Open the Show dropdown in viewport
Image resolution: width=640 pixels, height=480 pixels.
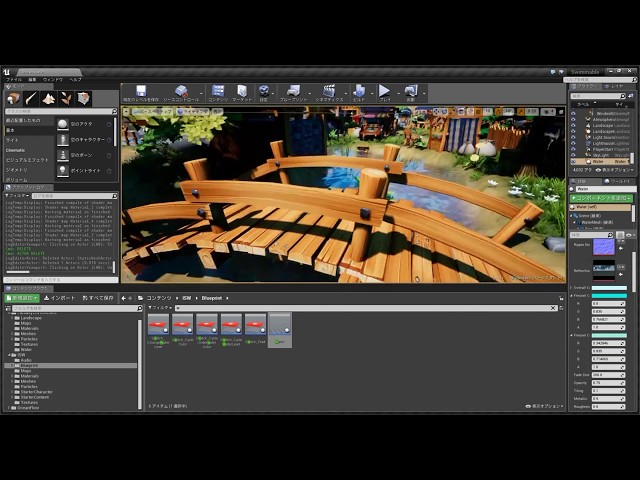point(218,111)
